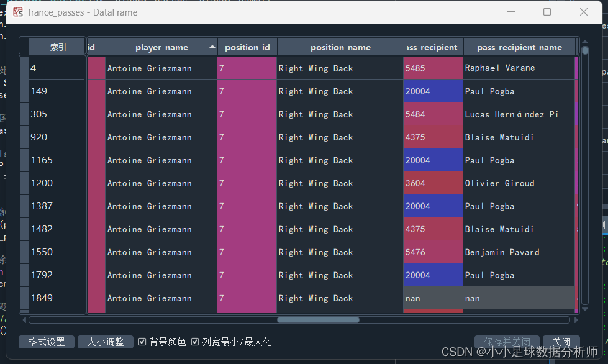Click 'Paul Pogba' in row 1165
Viewport: 608px width, 364px height.
click(x=519, y=160)
